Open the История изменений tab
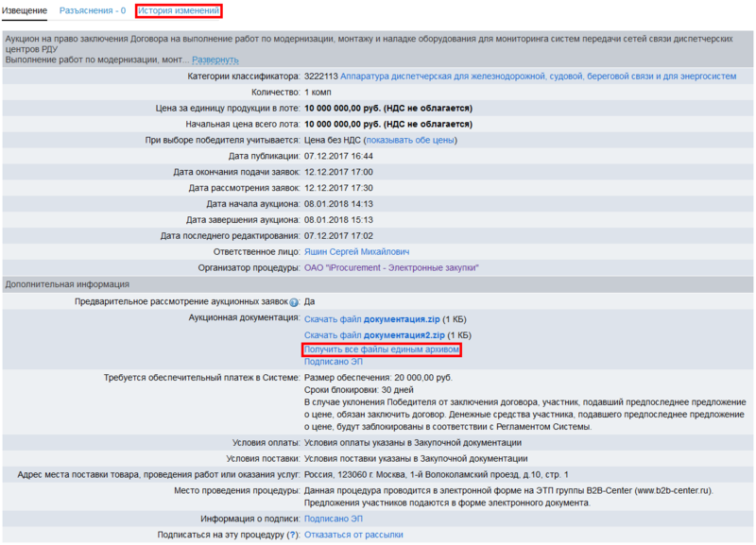Image resolution: width=756 pixels, height=545 pixels. click(179, 10)
